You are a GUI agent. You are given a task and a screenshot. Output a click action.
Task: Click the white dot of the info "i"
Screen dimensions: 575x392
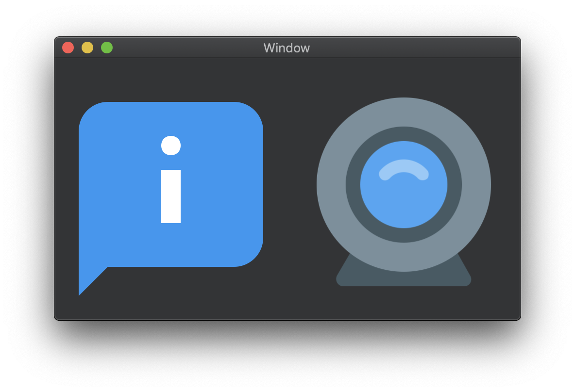[171, 146]
